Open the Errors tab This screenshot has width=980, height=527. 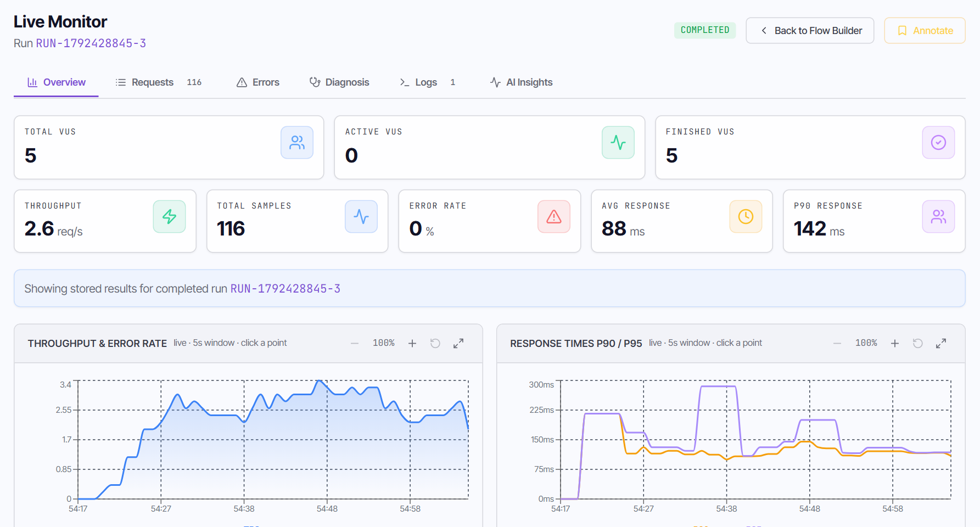coord(257,82)
